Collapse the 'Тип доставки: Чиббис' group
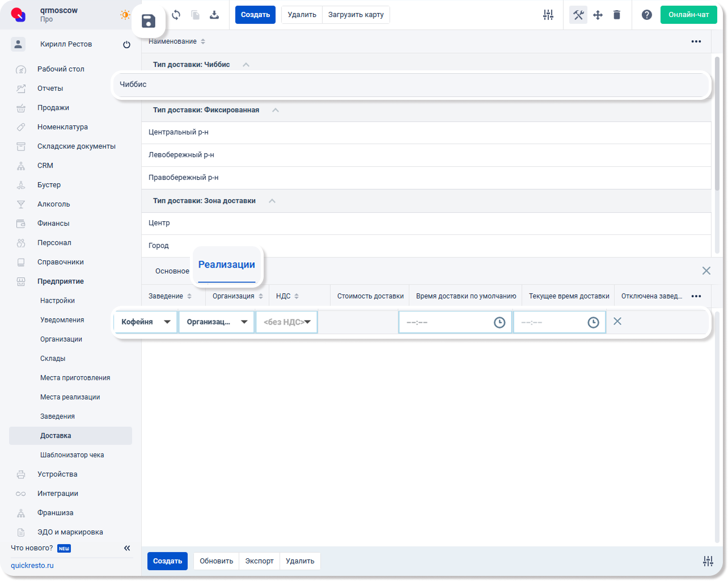The height and width of the screenshot is (581, 728). click(x=246, y=65)
